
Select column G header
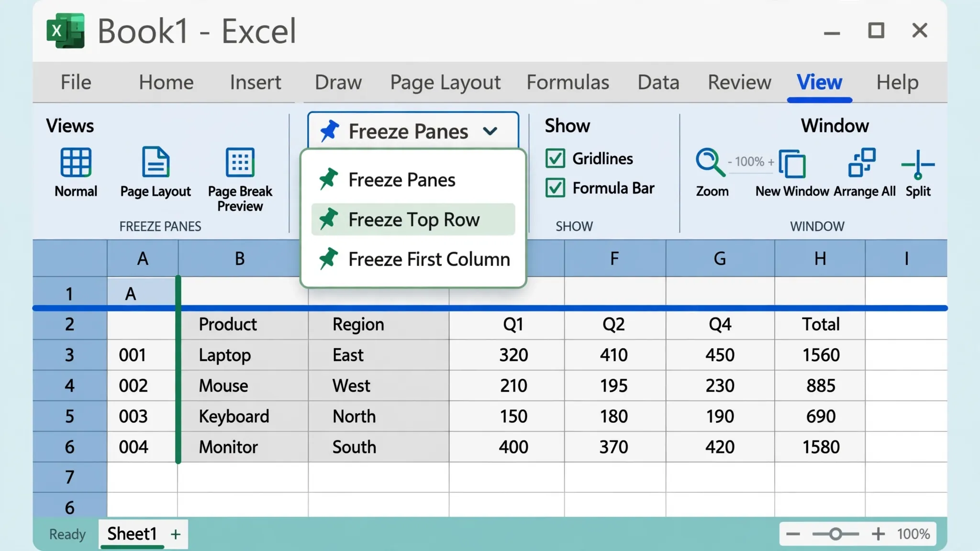(x=720, y=259)
